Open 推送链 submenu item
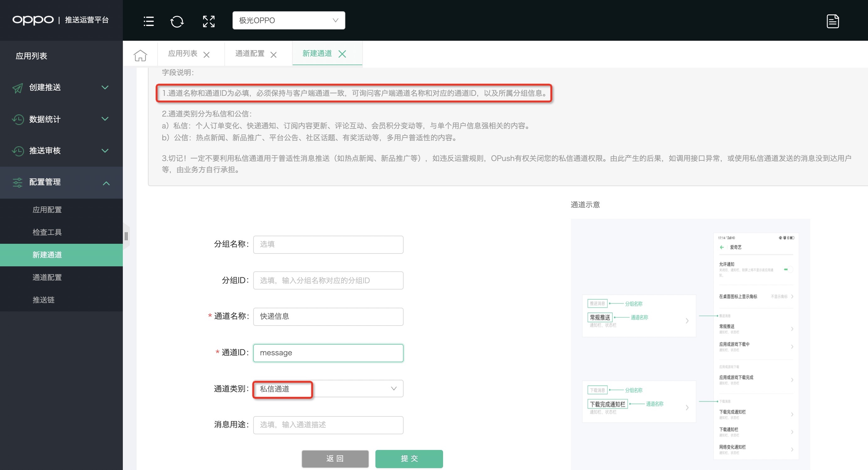Screen dimensions: 868x470 click(61, 300)
